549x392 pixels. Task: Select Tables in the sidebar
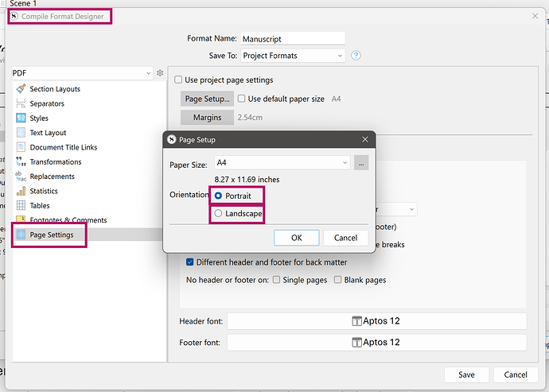pos(40,206)
